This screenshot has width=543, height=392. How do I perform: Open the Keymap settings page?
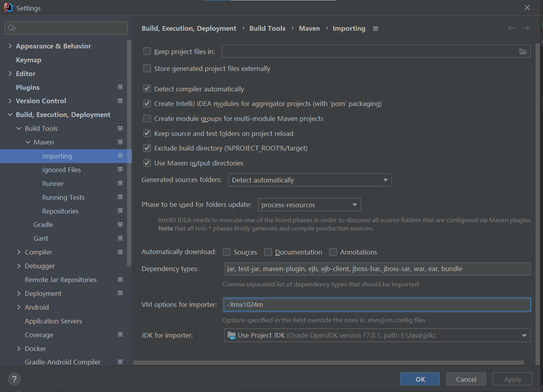(28, 60)
